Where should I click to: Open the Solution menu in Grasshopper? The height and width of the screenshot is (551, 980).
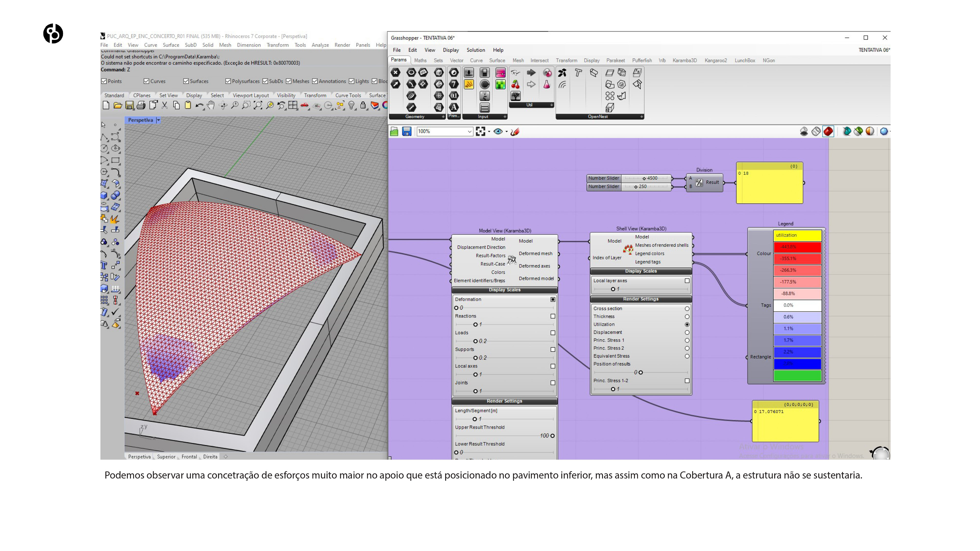475,50
